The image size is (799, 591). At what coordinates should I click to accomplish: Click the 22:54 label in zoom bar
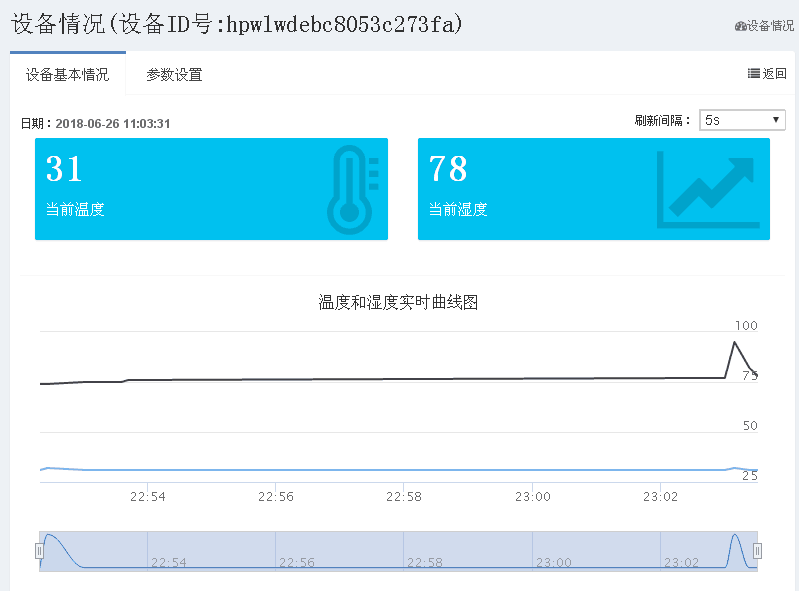[x=169, y=562]
